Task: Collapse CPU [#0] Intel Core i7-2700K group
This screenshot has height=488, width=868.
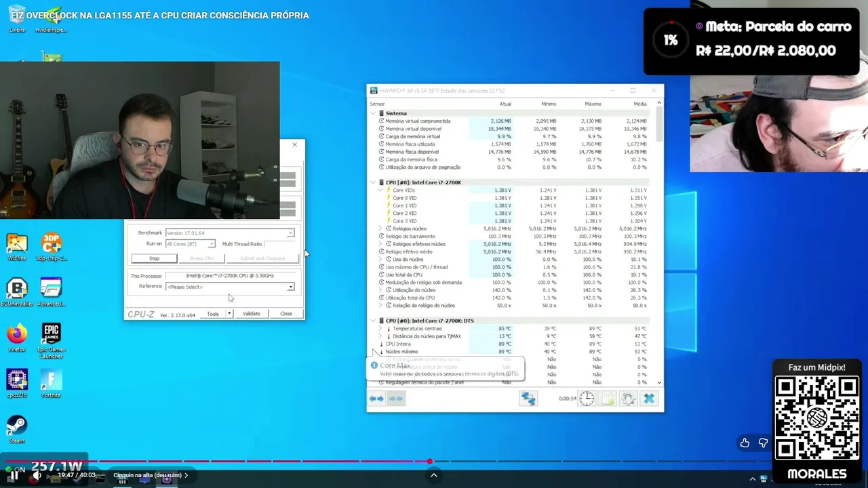Action: point(373,182)
